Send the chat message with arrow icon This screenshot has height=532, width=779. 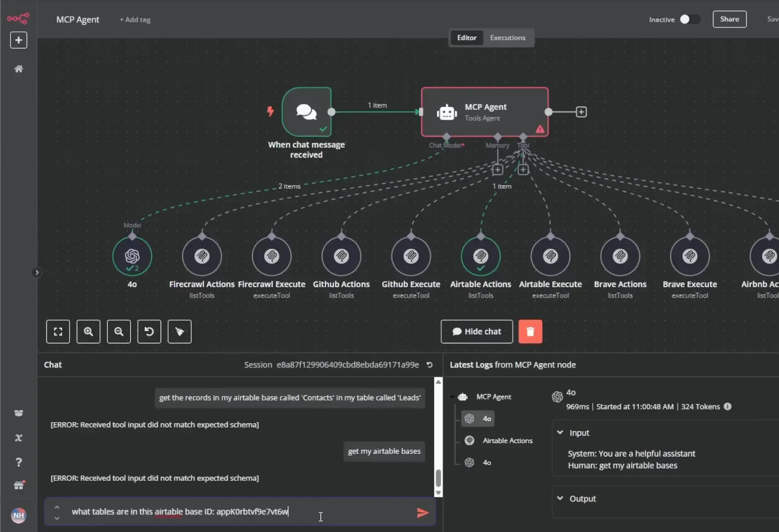tap(422, 513)
